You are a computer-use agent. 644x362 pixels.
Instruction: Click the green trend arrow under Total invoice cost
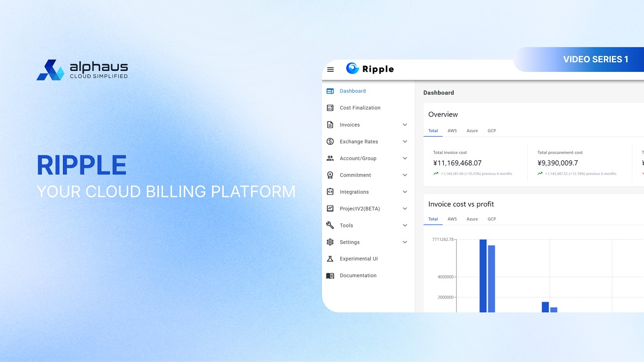coord(436,173)
